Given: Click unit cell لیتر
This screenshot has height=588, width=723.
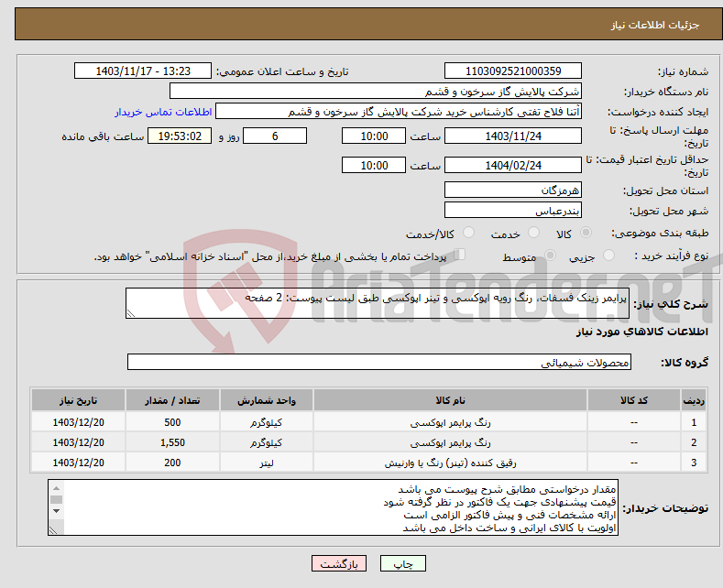Looking at the screenshot, I should click(266, 463).
